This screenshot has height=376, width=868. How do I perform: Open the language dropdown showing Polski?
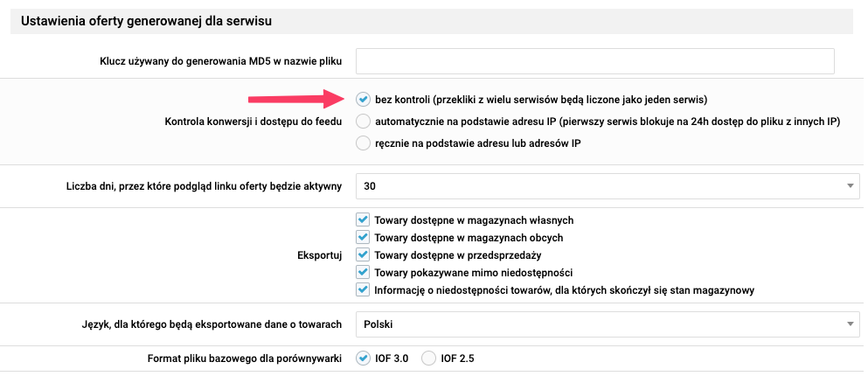click(x=608, y=324)
